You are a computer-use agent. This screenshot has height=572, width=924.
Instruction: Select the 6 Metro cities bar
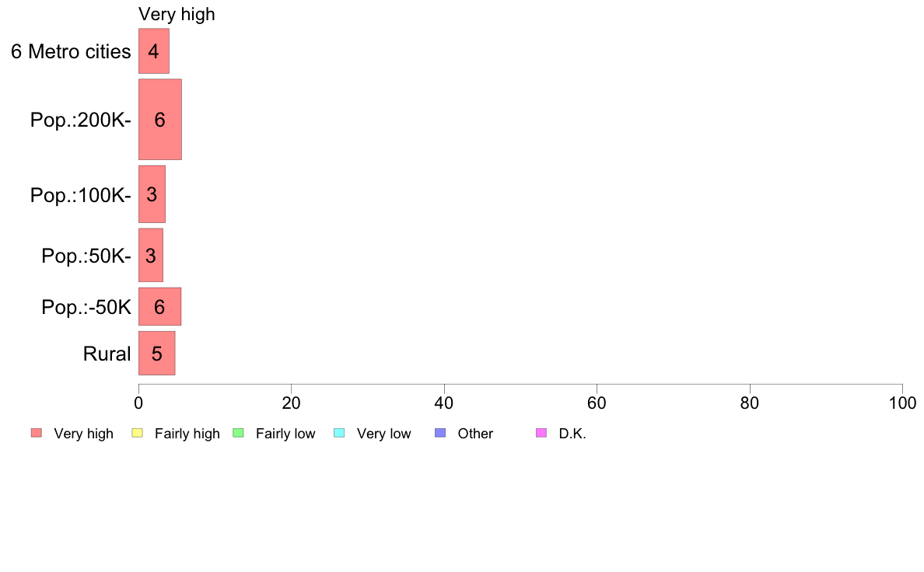[154, 51]
